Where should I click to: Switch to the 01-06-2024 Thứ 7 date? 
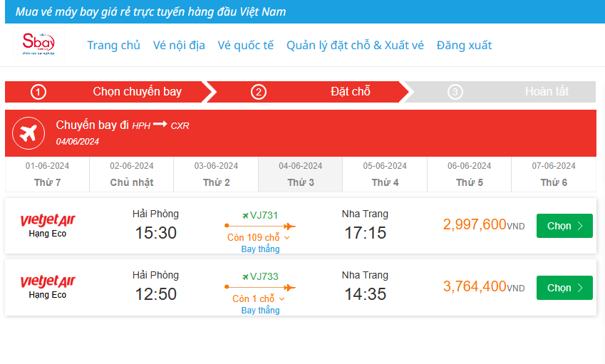[x=47, y=174]
